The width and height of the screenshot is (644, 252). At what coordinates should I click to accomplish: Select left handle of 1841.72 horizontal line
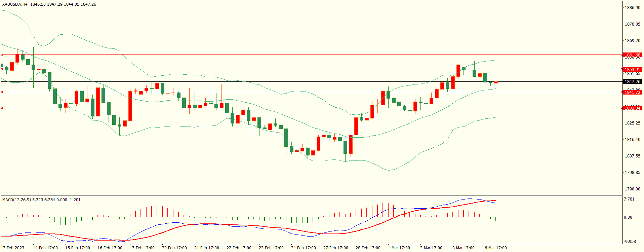[2, 92]
